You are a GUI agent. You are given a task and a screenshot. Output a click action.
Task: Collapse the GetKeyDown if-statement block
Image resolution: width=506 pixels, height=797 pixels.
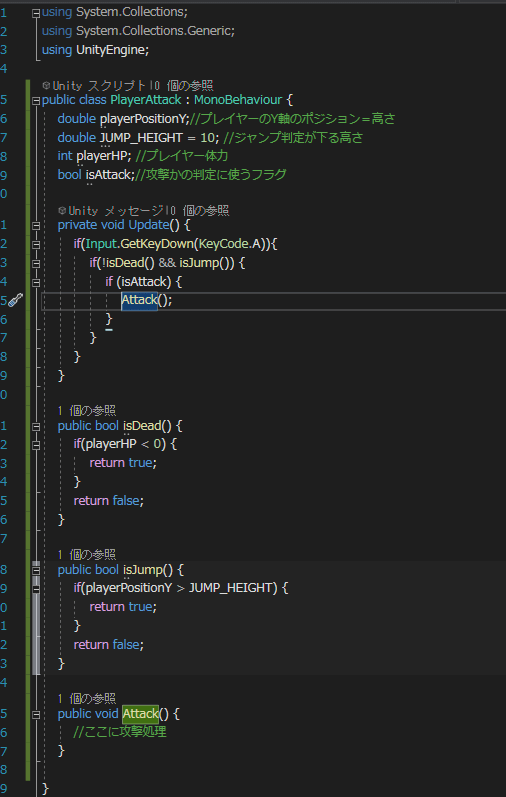(x=36, y=245)
